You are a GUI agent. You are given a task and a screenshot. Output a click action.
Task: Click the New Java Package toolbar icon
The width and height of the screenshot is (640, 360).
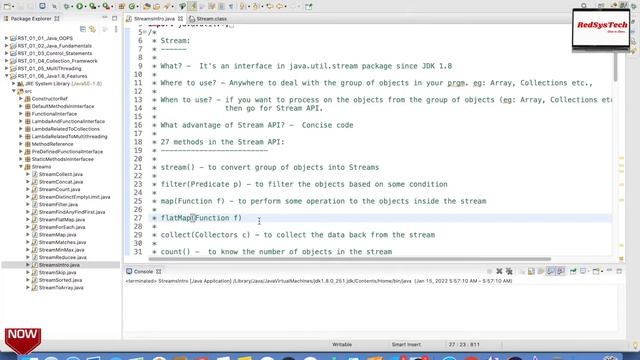tap(122, 6)
